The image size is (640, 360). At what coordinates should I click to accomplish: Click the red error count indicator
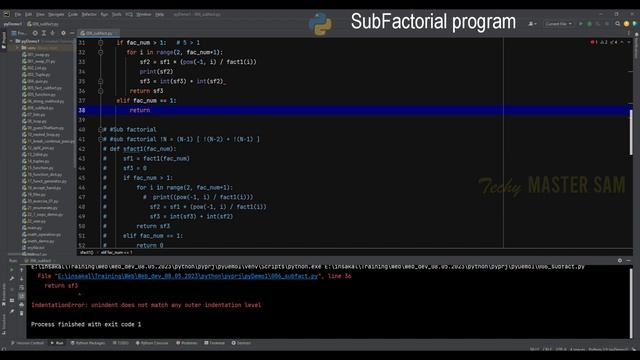(594, 42)
